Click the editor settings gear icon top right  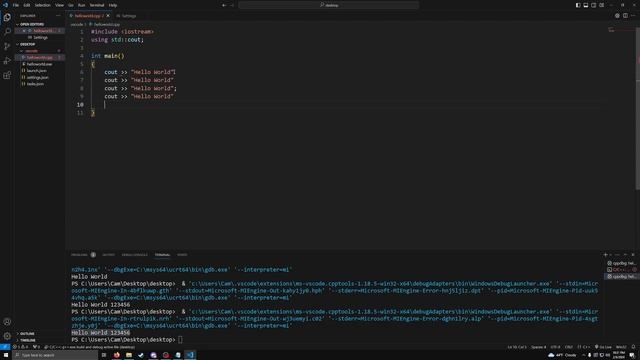click(x=617, y=16)
